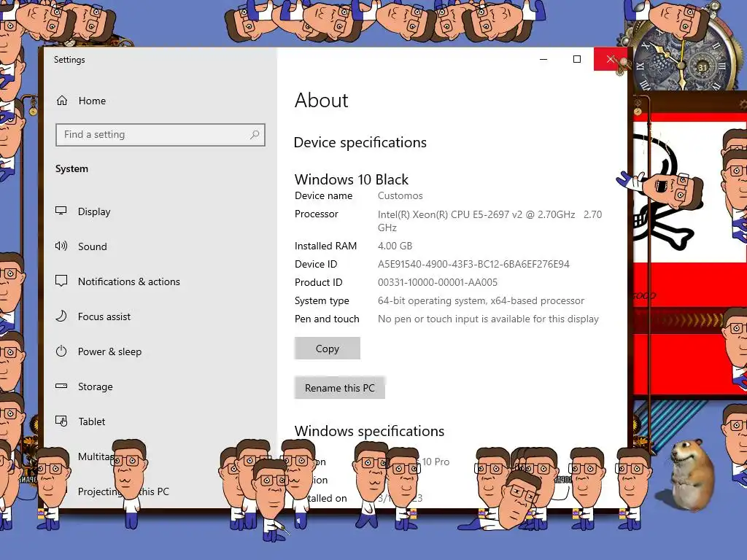Click the No pen or touch input text

pyautogui.click(x=488, y=319)
